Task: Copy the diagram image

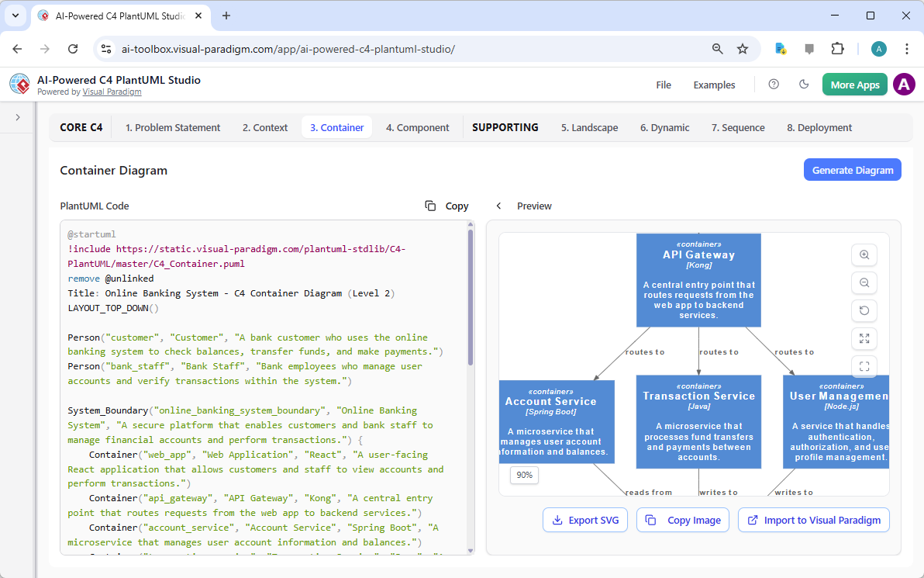Action: coord(683,520)
